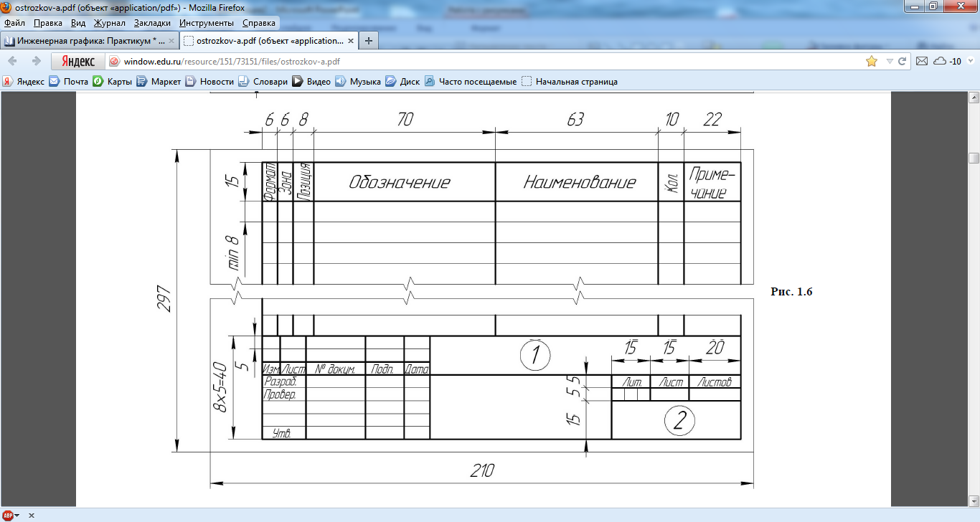Click the '№ докум.' cell in title block
The height and width of the screenshot is (522, 980).
335,369
